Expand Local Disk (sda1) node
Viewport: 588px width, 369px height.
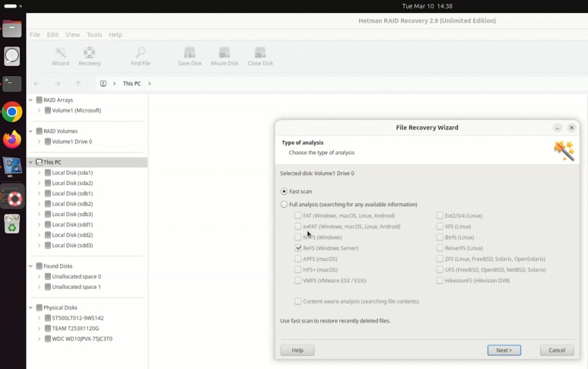tap(39, 173)
